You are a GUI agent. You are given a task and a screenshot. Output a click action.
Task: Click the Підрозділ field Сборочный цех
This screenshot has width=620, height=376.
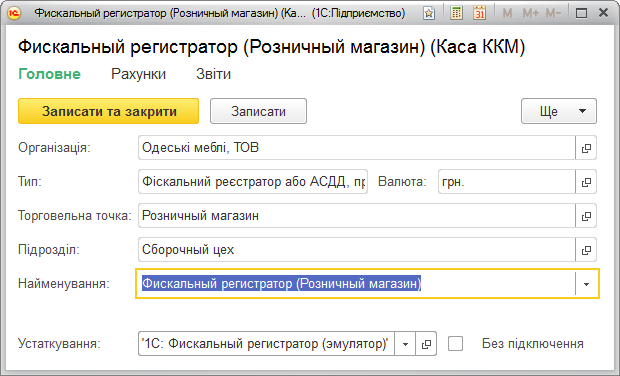click(x=357, y=250)
